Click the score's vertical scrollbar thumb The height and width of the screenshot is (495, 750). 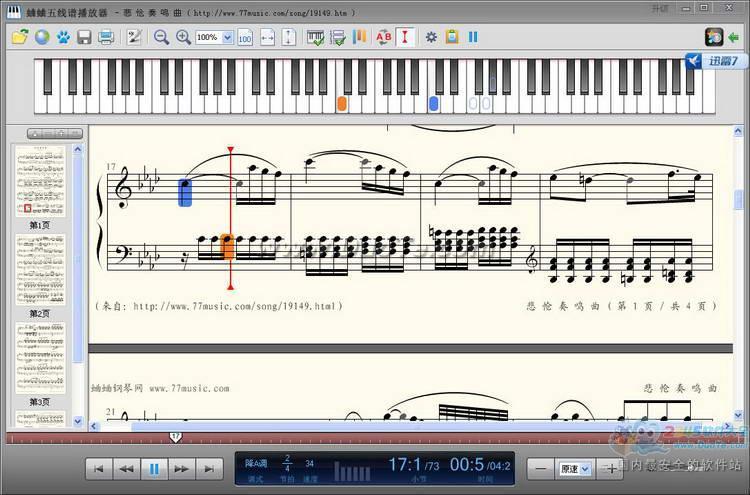[x=738, y=198]
